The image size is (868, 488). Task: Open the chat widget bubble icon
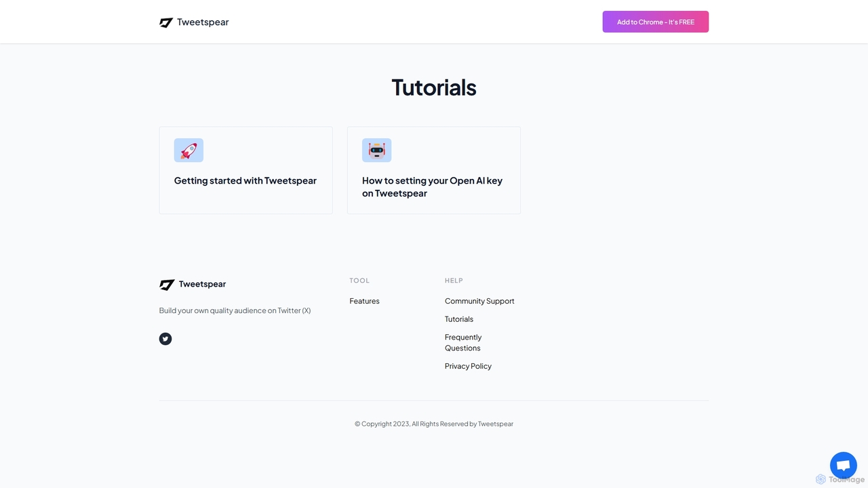pos(844,466)
